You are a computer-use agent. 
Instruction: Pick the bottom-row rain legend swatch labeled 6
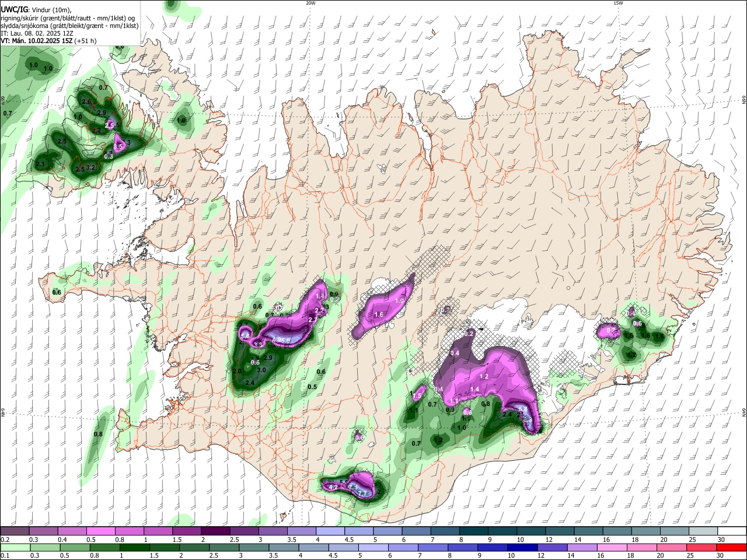pos(403,547)
